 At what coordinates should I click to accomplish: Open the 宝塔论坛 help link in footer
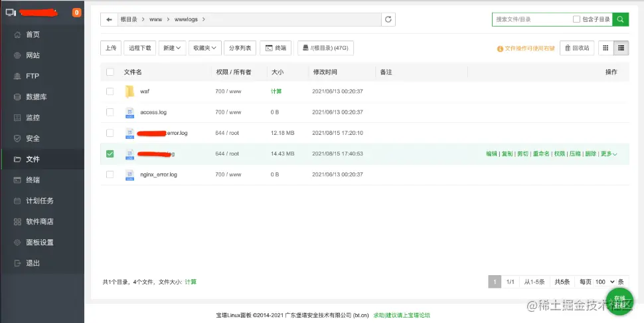(x=401, y=315)
